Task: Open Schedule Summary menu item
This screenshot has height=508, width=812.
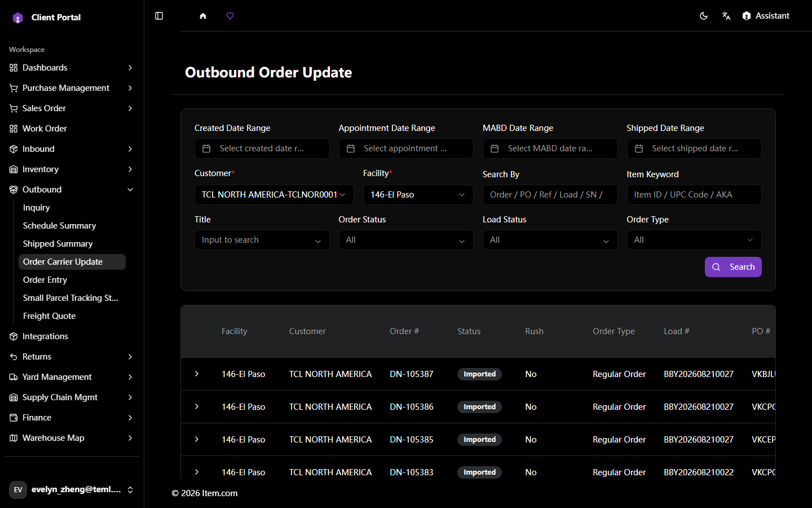Action: pos(72,226)
